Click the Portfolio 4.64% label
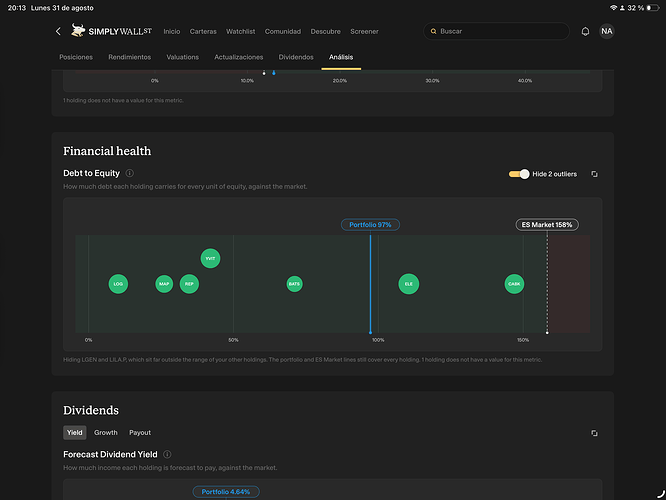 pos(226,492)
